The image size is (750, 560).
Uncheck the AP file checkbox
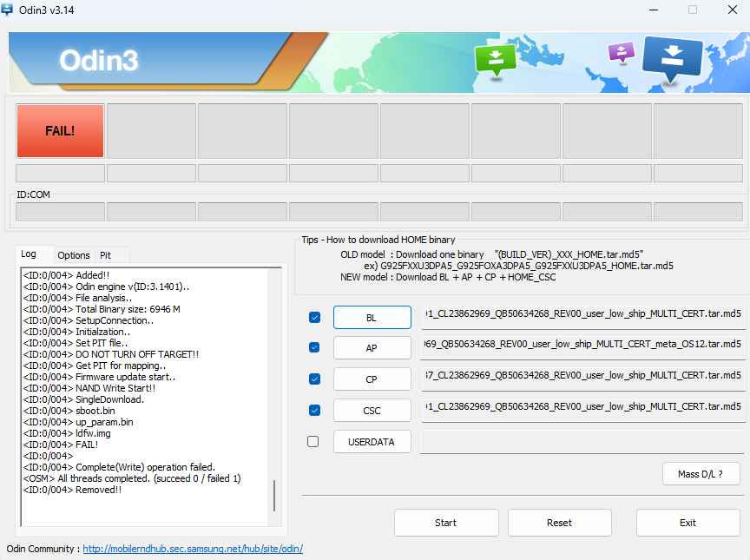(x=314, y=347)
